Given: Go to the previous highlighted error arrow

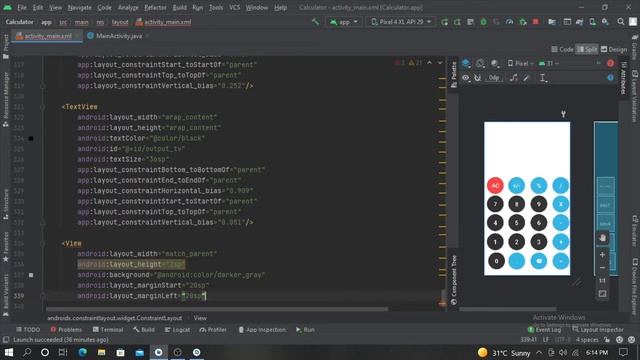Looking at the screenshot, I should pos(429,63).
